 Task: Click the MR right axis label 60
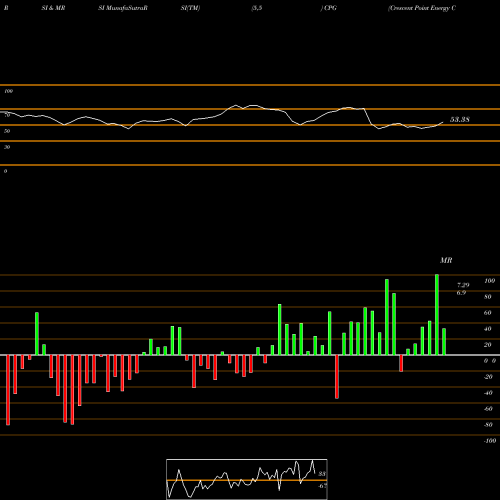[x=488, y=313]
